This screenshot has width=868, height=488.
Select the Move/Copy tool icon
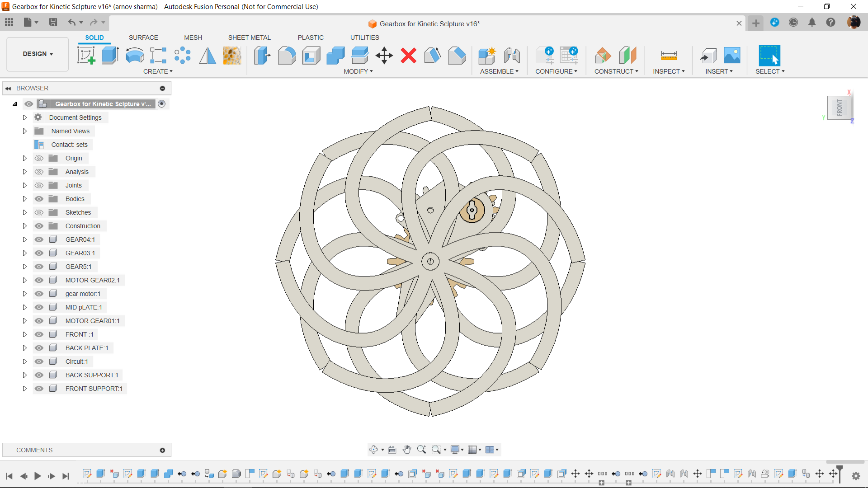[384, 56]
